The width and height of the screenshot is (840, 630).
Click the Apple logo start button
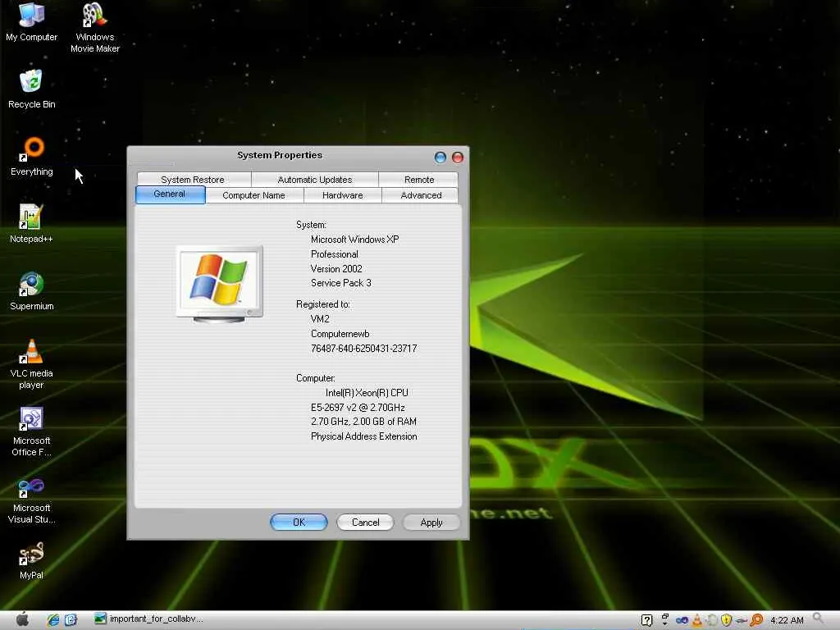(22, 619)
